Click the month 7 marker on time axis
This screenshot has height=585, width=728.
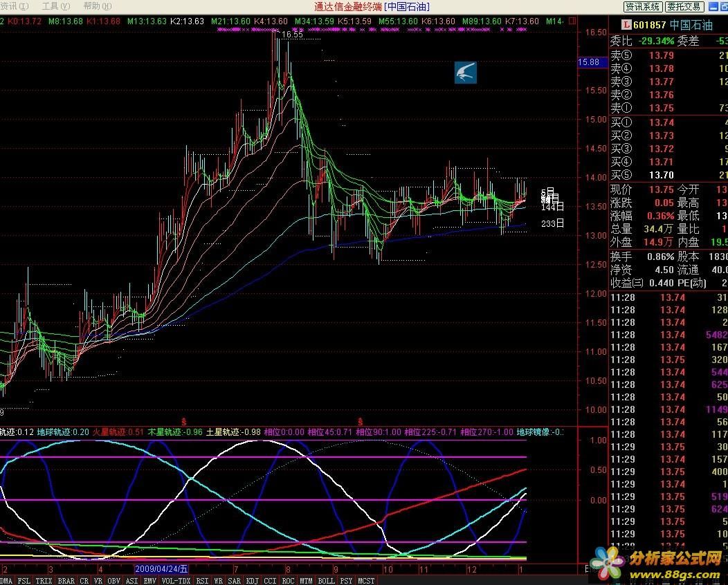[236, 569]
